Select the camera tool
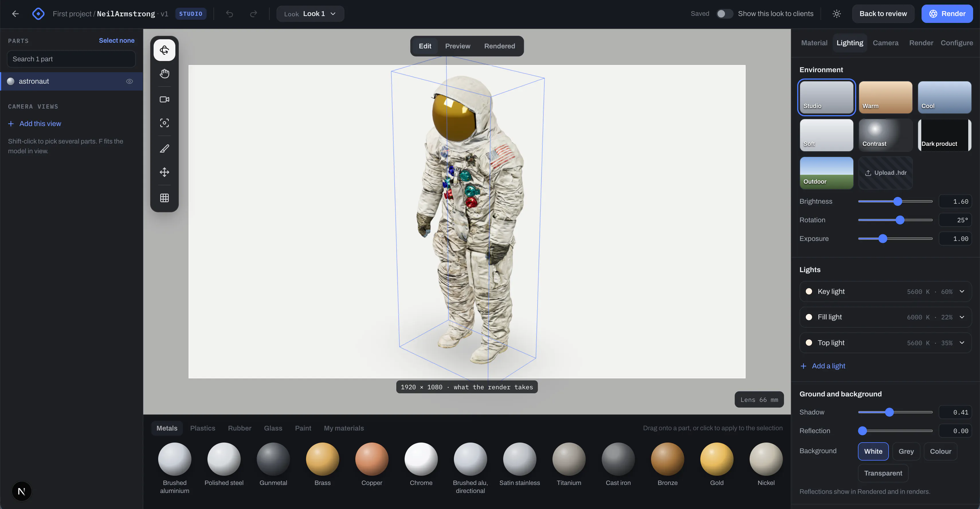Image resolution: width=980 pixels, height=509 pixels. coord(164,99)
